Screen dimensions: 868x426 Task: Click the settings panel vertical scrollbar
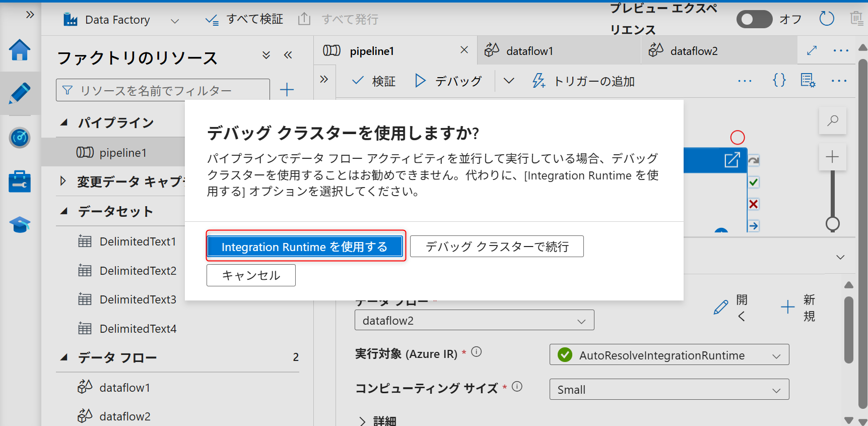(x=849, y=330)
